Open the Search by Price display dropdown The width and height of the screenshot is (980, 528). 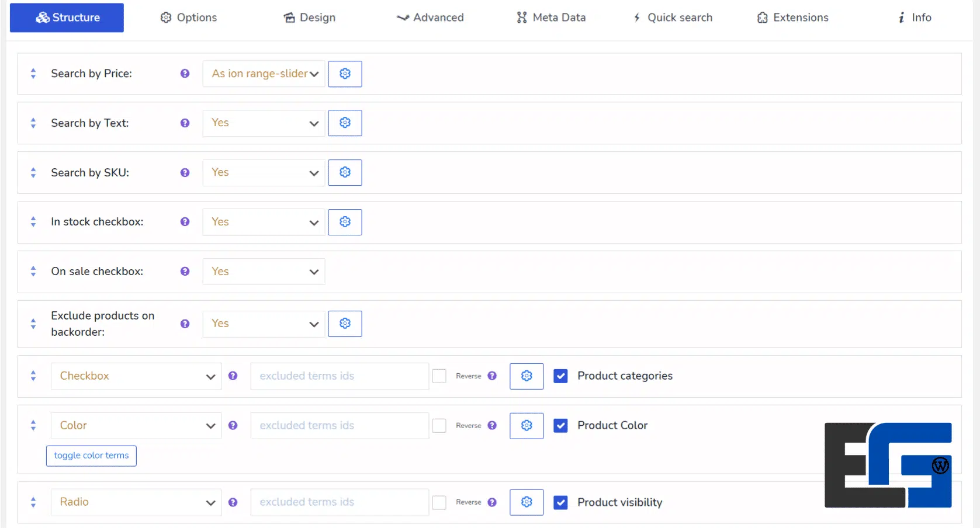click(263, 74)
